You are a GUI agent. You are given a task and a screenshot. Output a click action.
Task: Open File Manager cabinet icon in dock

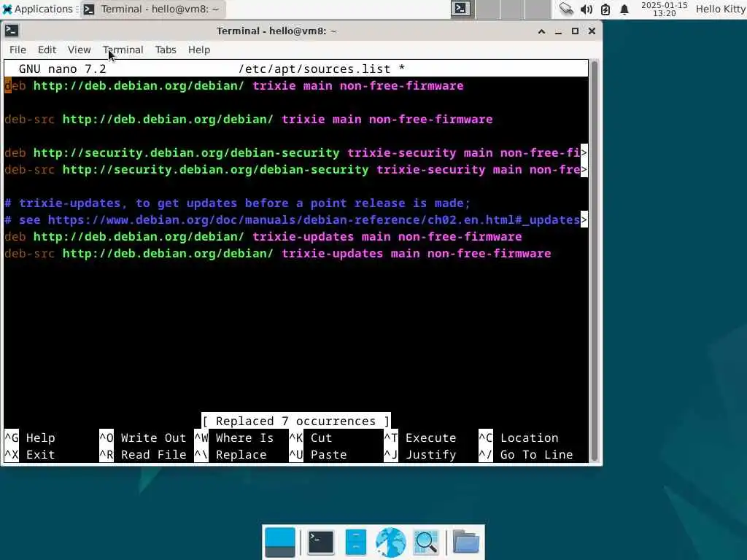pyautogui.click(x=355, y=542)
